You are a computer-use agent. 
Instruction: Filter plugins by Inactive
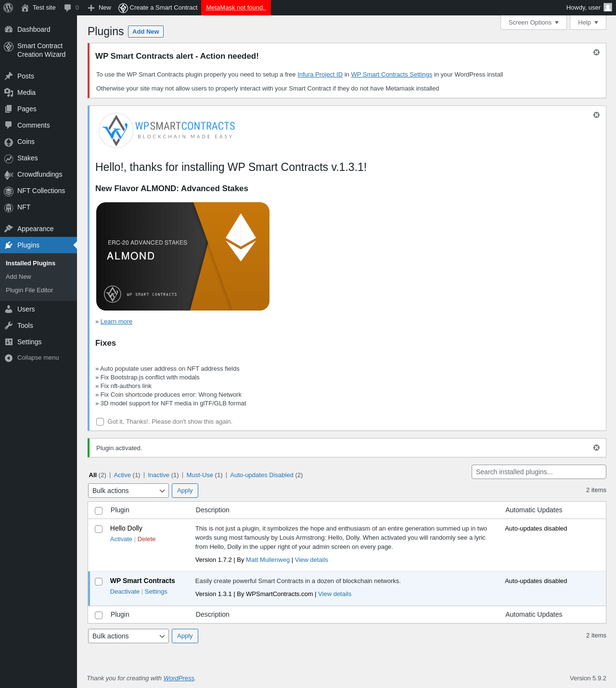tap(158, 475)
